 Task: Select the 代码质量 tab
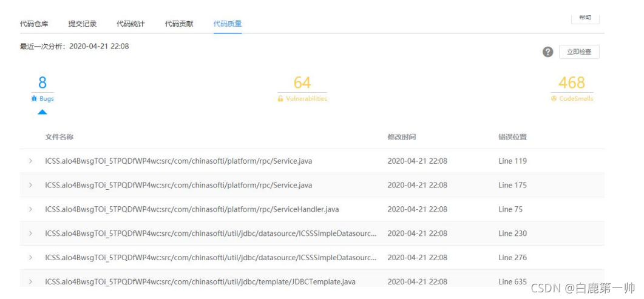pyautogui.click(x=228, y=24)
